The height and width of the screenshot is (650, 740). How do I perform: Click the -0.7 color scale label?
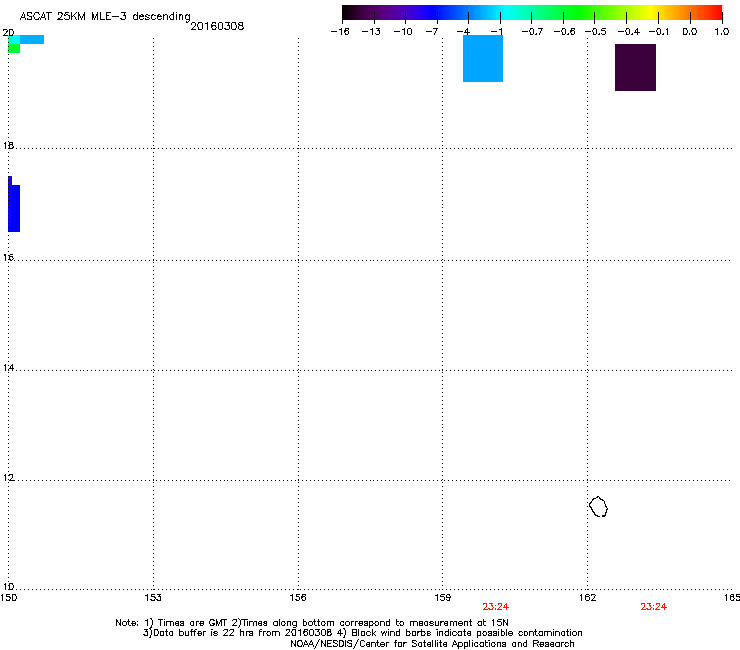[x=532, y=32]
